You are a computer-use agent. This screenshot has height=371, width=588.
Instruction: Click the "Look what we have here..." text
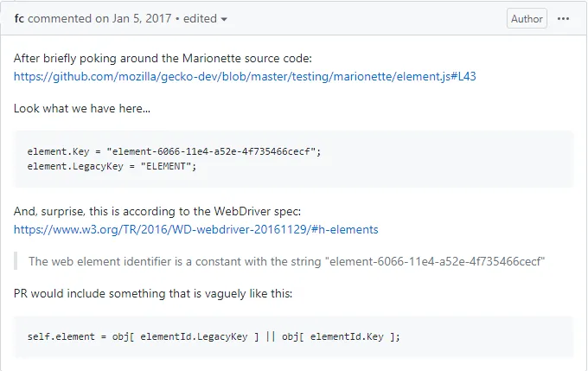coord(80,112)
